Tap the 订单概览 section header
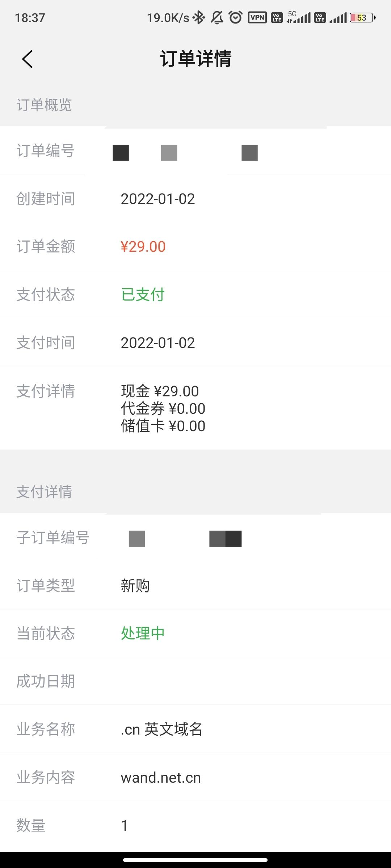391x868 pixels. tap(44, 105)
